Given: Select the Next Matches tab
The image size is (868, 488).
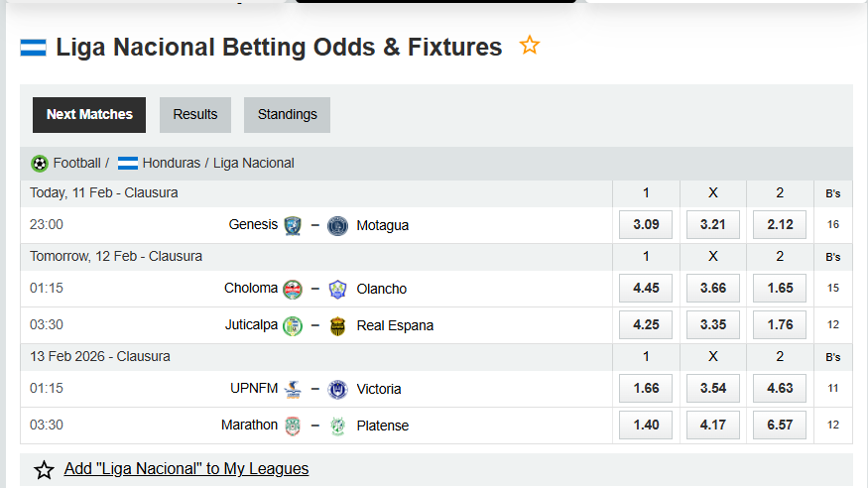Looking at the screenshot, I should click(89, 115).
